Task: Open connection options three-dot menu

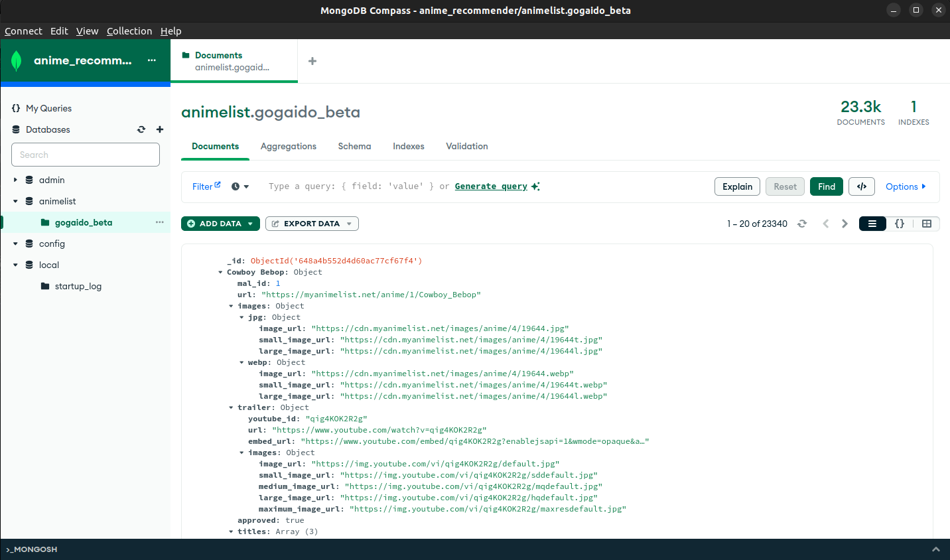Action: coord(152,60)
